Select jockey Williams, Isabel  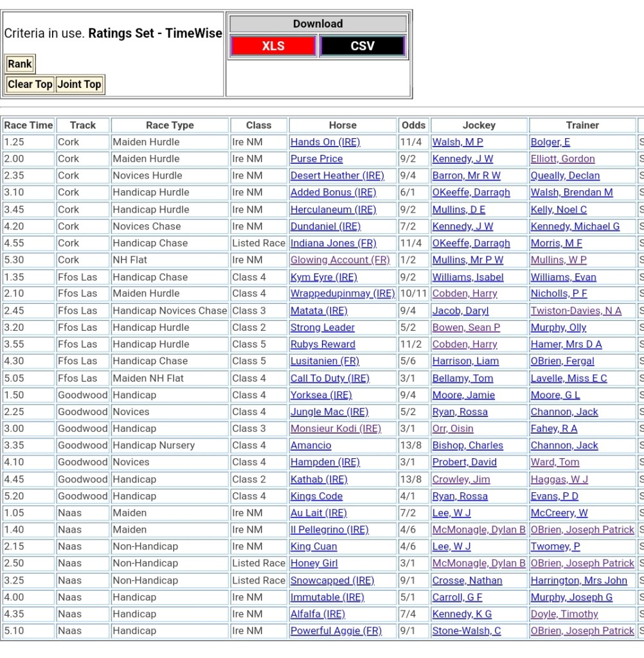point(467,277)
